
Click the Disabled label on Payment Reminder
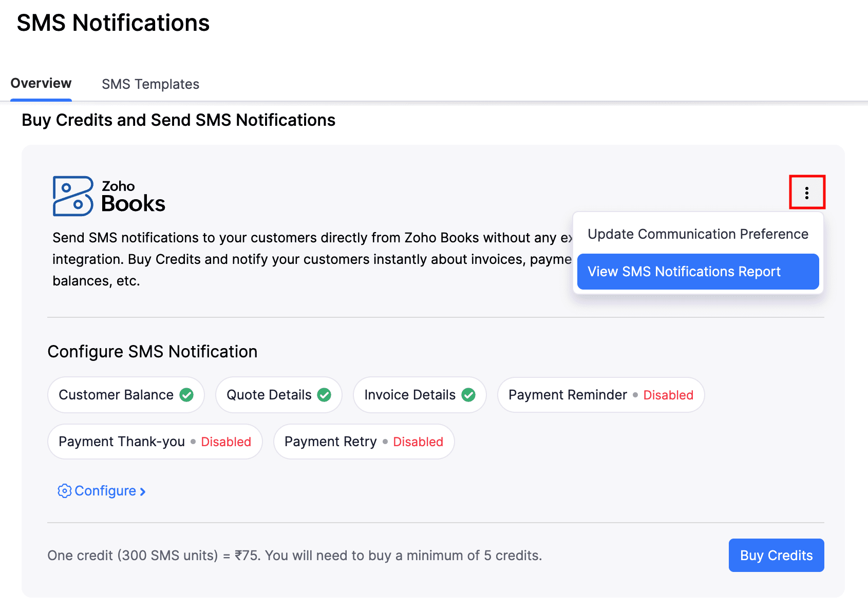pos(668,395)
